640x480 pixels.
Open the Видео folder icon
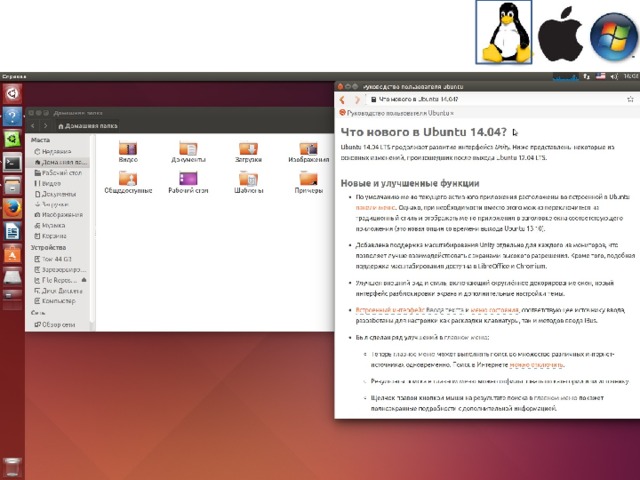[128, 152]
